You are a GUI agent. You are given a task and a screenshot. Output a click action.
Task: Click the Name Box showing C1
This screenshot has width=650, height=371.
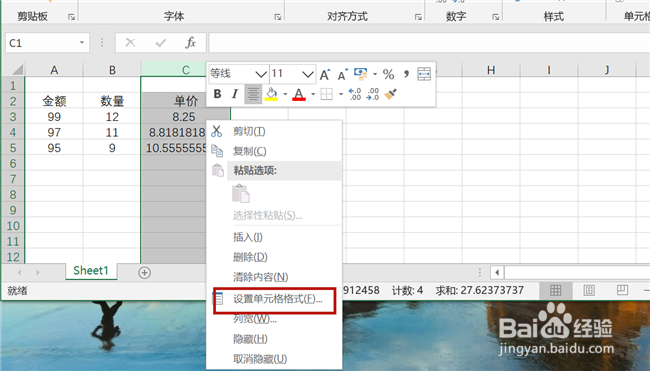click(x=41, y=43)
